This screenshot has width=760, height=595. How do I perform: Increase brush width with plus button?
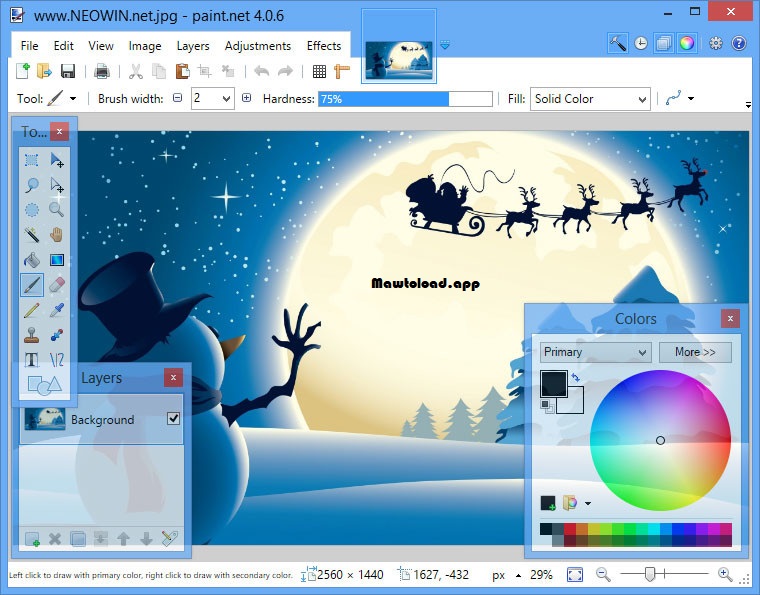tap(246, 98)
